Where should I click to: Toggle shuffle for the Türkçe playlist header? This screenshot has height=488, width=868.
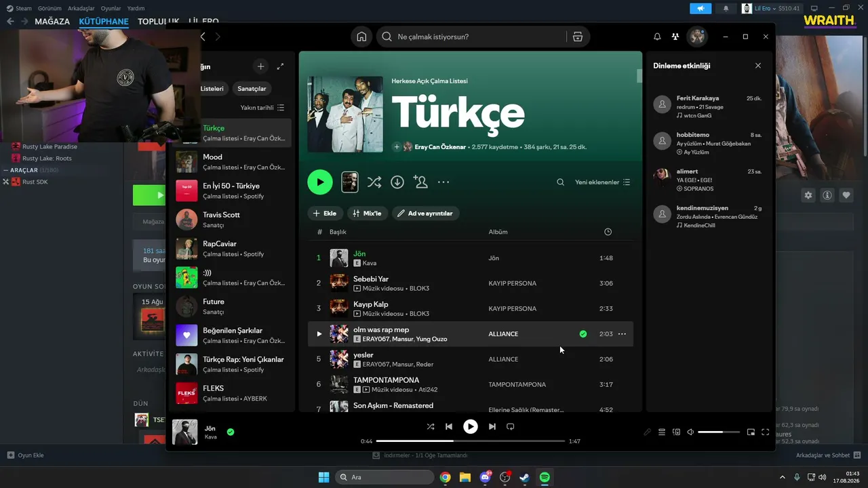click(374, 182)
